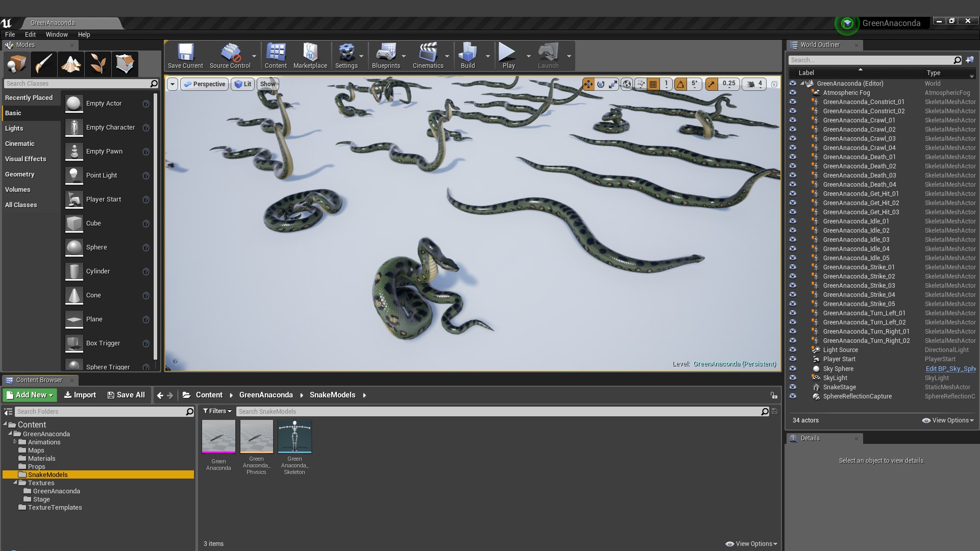Click GreenAnaconda breadcrumb in path bar
The height and width of the screenshot is (551, 980).
coord(266,395)
